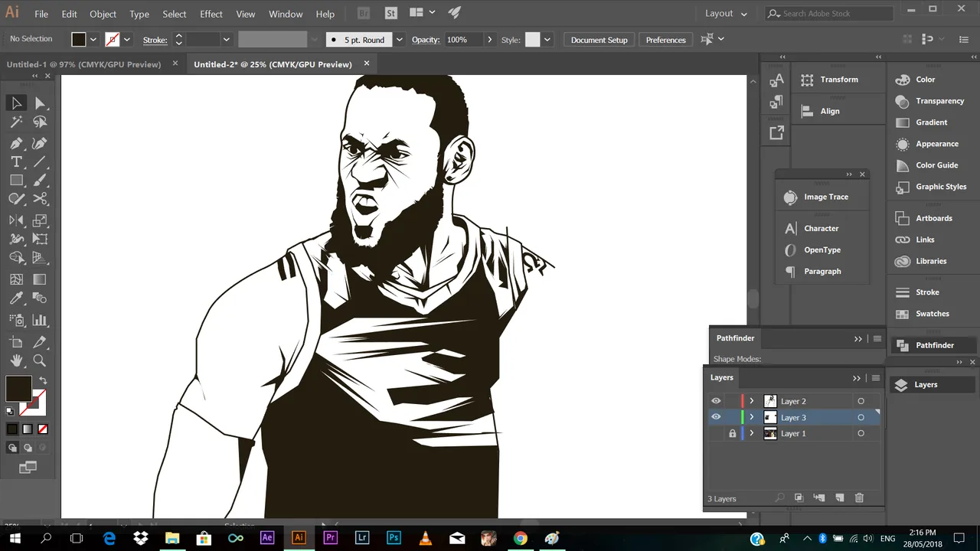Open Style dropdown arrow
Viewport: 980px width, 551px height.
click(547, 39)
